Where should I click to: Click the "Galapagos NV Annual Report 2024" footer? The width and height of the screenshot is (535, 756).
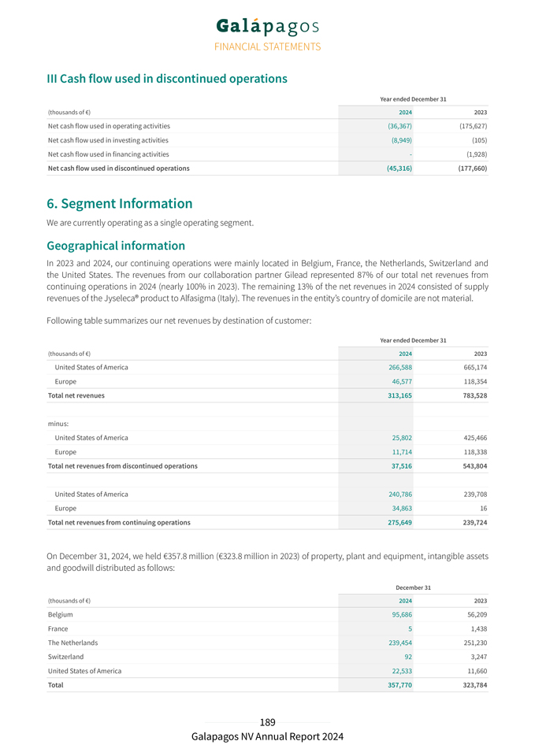(267, 737)
